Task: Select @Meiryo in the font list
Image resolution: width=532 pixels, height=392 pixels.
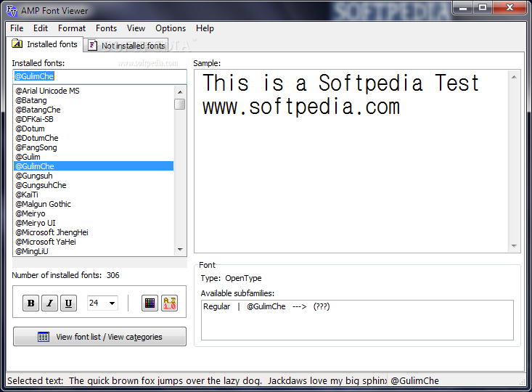Action: pyautogui.click(x=94, y=213)
